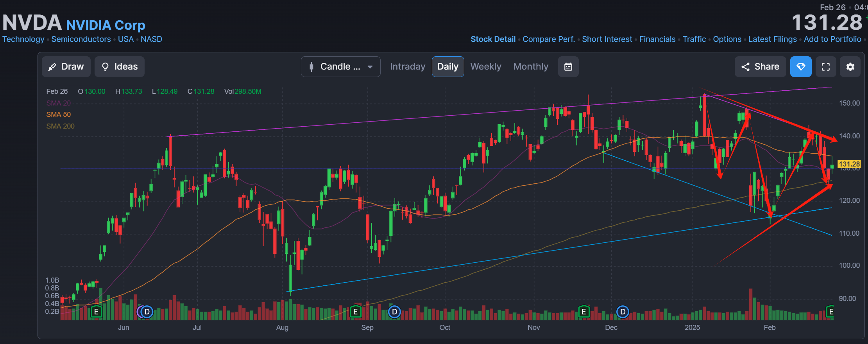Click Add to Portfolio

(832, 39)
